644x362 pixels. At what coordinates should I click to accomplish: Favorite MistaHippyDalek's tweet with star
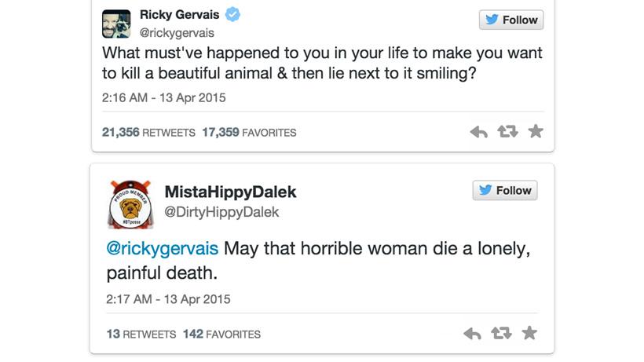(530, 333)
